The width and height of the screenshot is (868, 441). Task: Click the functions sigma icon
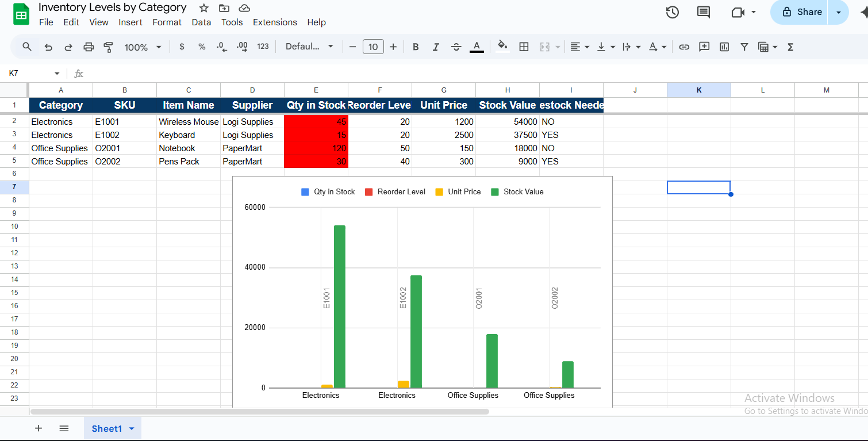[790, 47]
